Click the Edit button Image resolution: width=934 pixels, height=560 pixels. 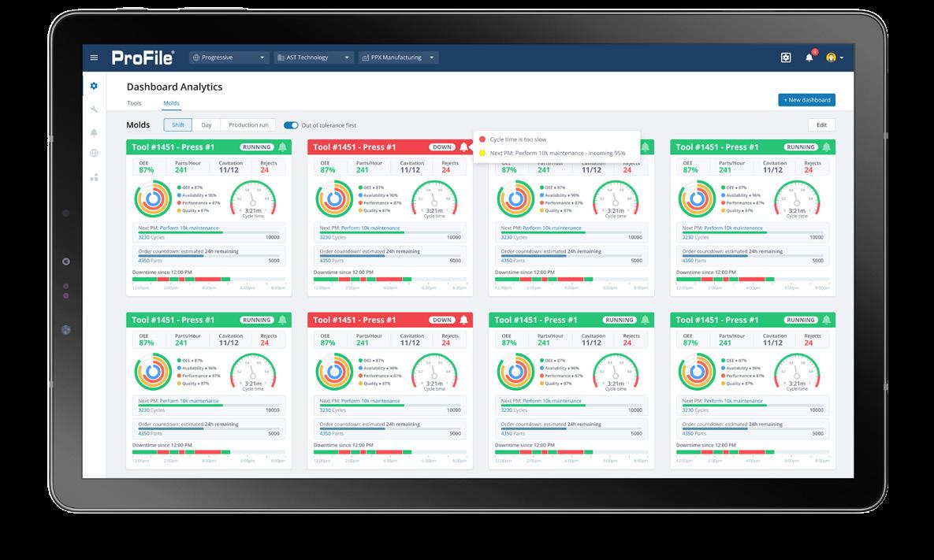coord(821,125)
